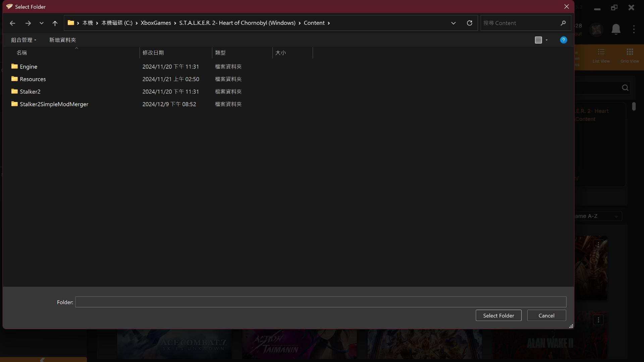Image resolution: width=644 pixels, height=362 pixels.
Task: Go up one folder level
Action: 55,23
